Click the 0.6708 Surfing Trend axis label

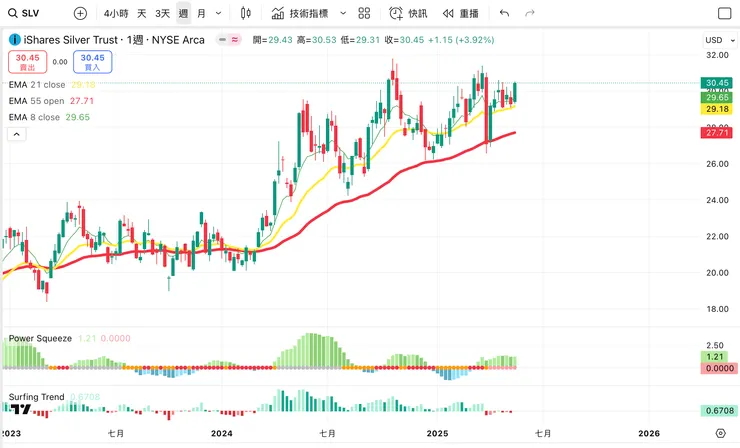(719, 411)
